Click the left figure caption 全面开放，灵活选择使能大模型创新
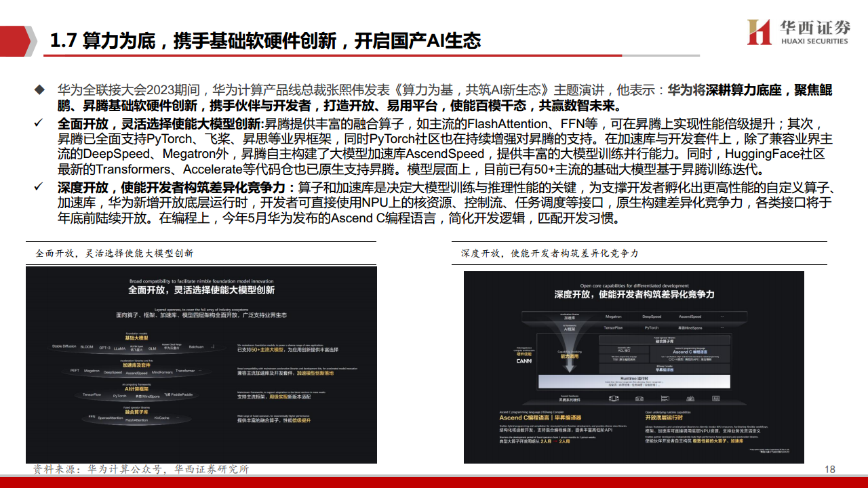Image resolution: width=868 pixels, height=488 pixels. pyautogui.click(x=115, y=253)
